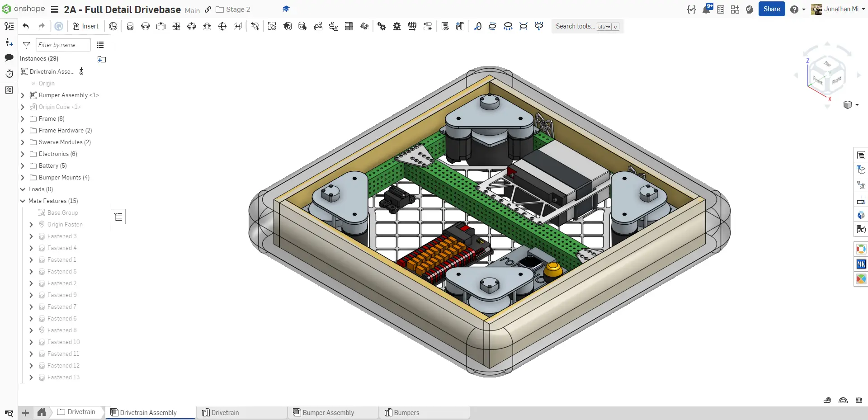Collapse the Mate Features section
This screenshot has height=420, width=868.
point(23,201)
